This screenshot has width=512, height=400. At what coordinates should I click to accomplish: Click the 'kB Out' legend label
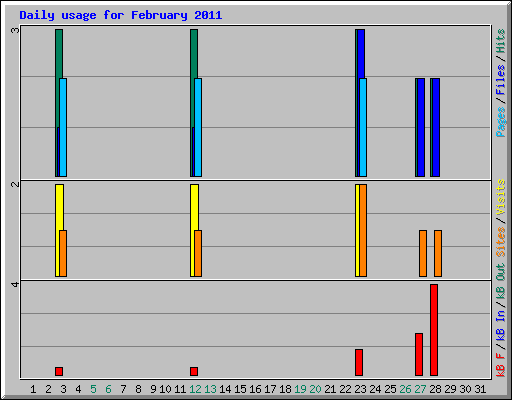coord(501,282)
